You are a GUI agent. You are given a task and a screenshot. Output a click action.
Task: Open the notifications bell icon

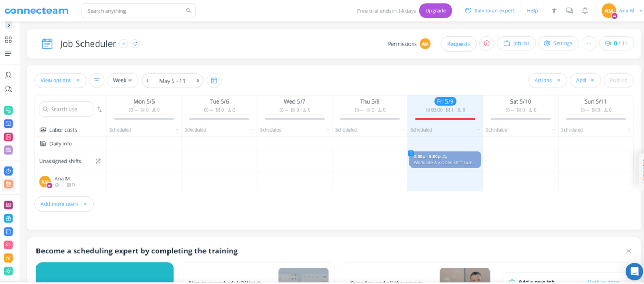[x=585, y=11]
